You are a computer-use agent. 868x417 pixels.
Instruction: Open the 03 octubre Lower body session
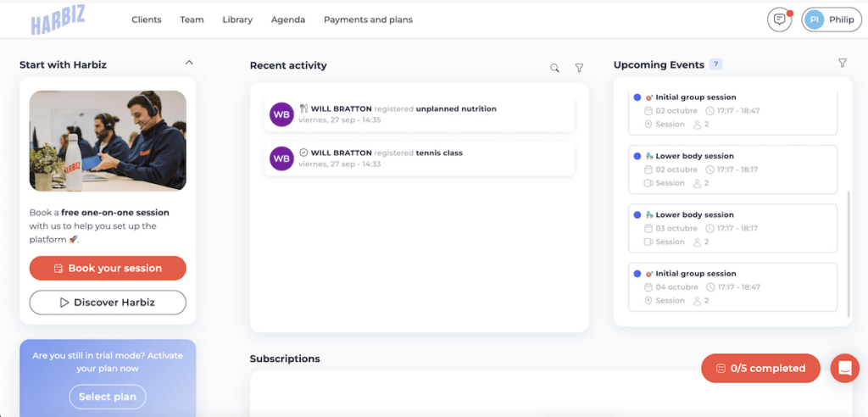click(x=732, y=228)
